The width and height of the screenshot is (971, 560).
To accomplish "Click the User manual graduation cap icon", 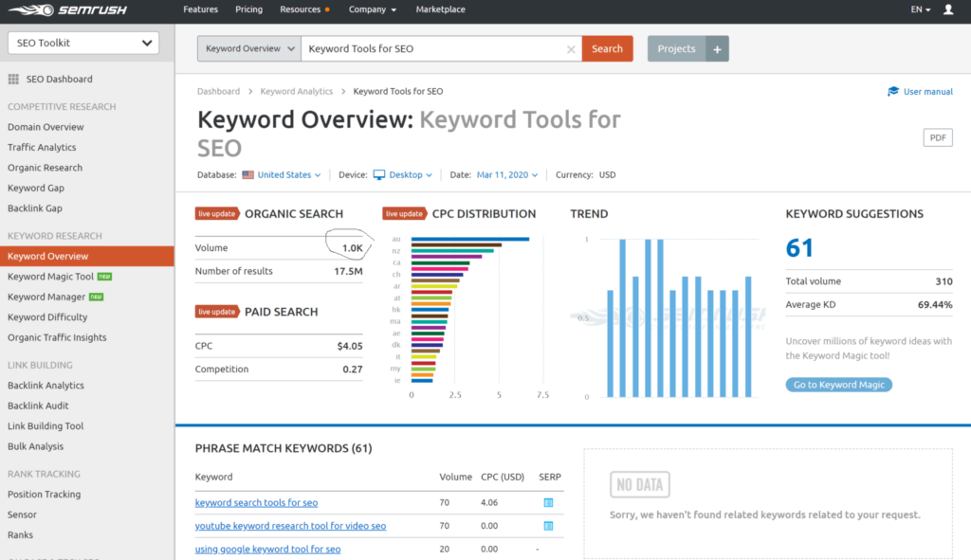I will (x=893, y=92).
